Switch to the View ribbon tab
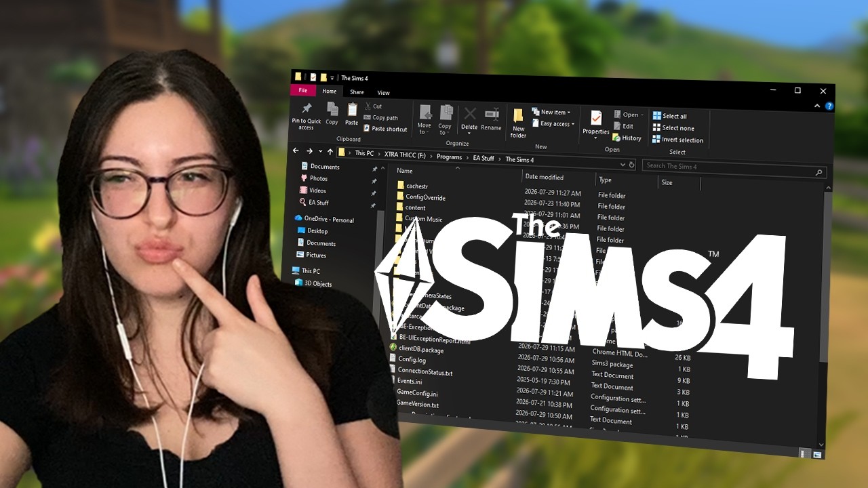The width and height of the screenshot is (868, 488). (383, 93)
